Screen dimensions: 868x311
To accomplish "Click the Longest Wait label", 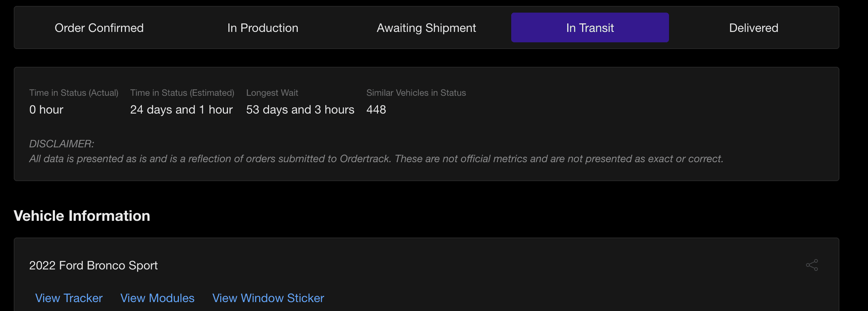I will pyautogui.click(x=272, y=93).
